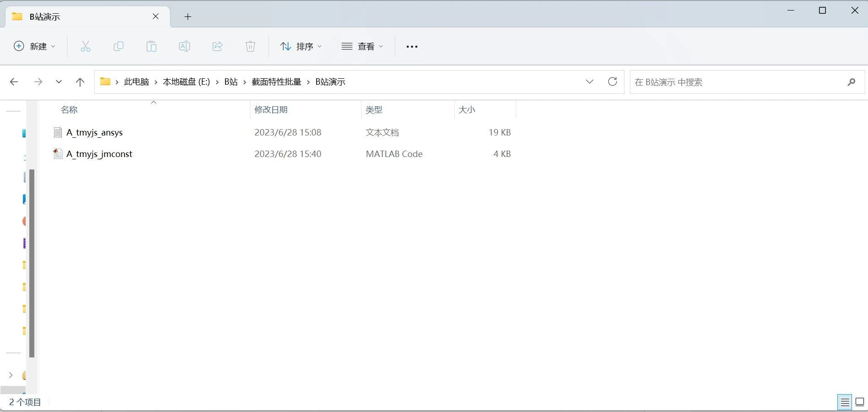
Task: Sort files by the 名称 column
Action: click(70, 110)
